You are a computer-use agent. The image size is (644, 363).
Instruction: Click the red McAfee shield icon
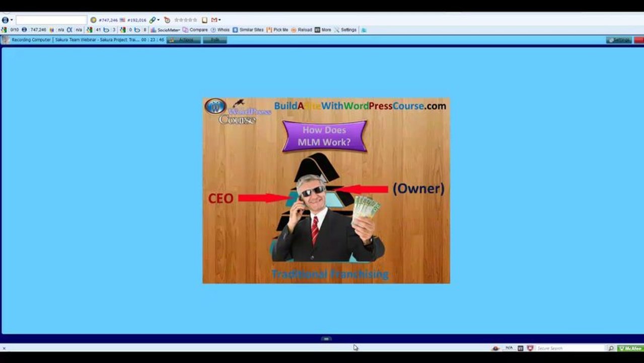point(530,348)
